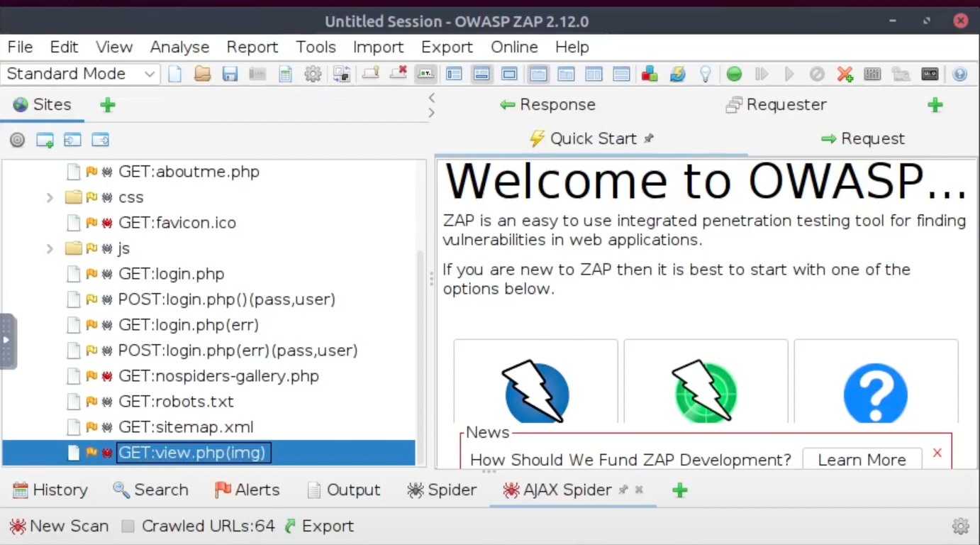980x545 pixels.
Task: Close the AJAX Spider tab
Action: pos(639,490)
